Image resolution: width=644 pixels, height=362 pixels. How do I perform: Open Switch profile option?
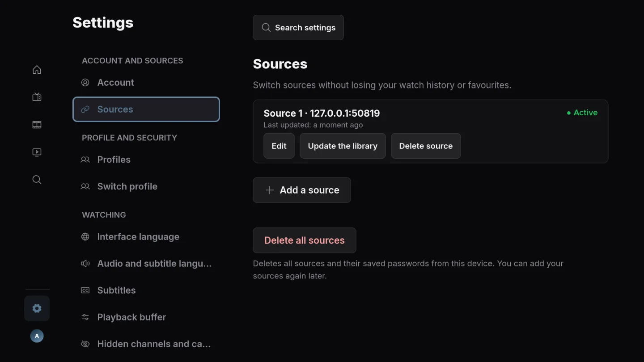coord(146,186)
